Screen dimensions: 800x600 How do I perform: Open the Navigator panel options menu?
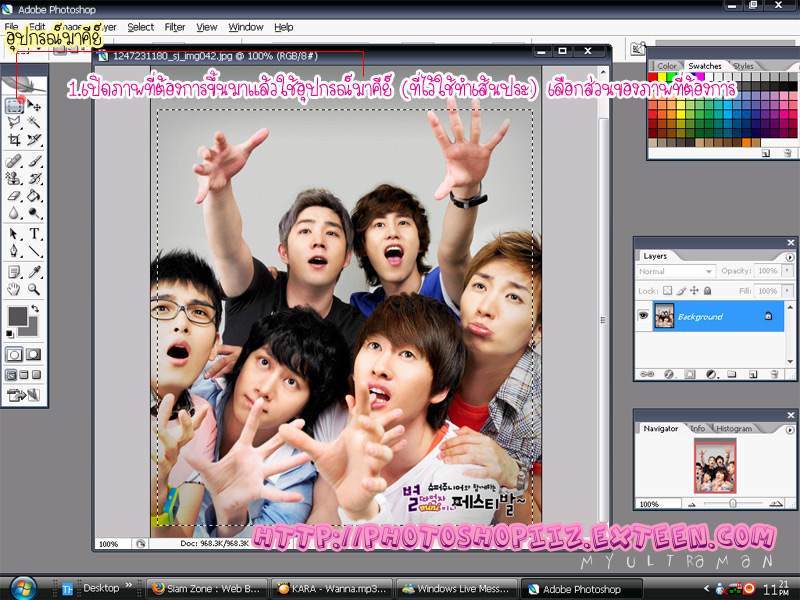tap(790, 430)
